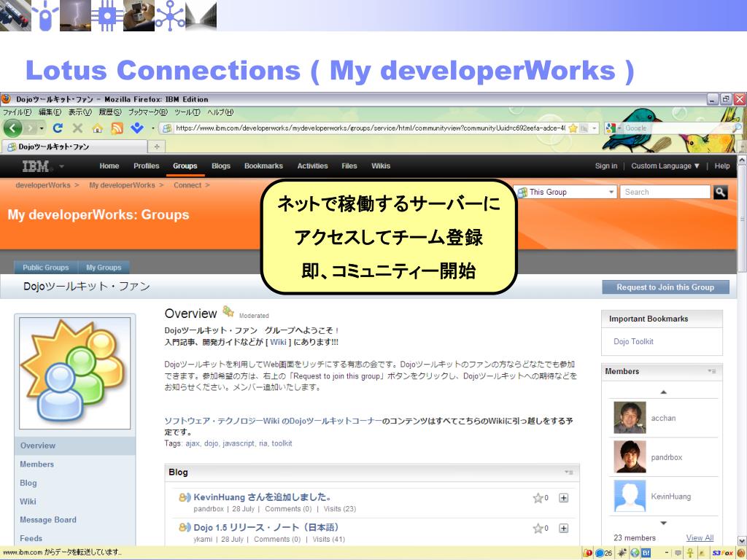Open pandrbox's member photo
Image resolution: width=747 pixels, height=560 pixels.
point(630,456)
